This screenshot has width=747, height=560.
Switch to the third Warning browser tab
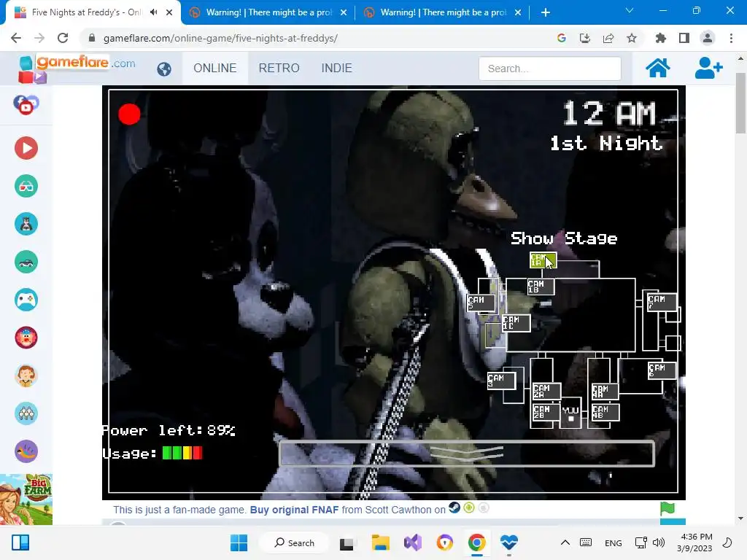point(443,13)
